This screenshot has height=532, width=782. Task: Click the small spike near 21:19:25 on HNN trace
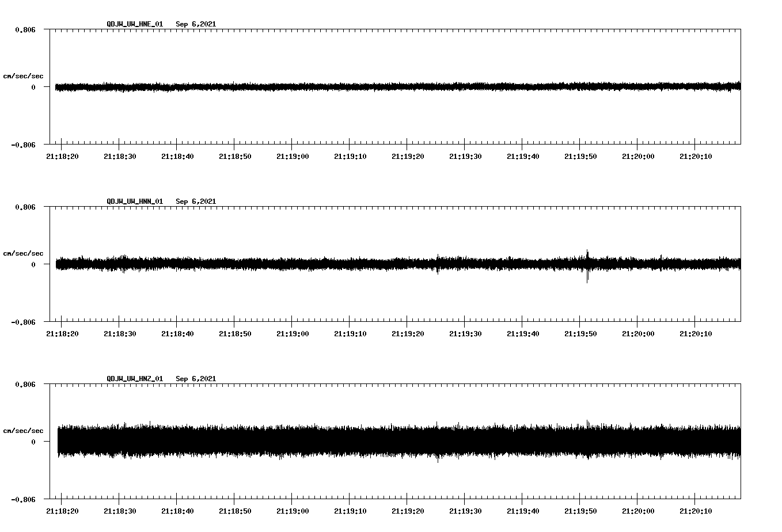click(x=438, y=264)
